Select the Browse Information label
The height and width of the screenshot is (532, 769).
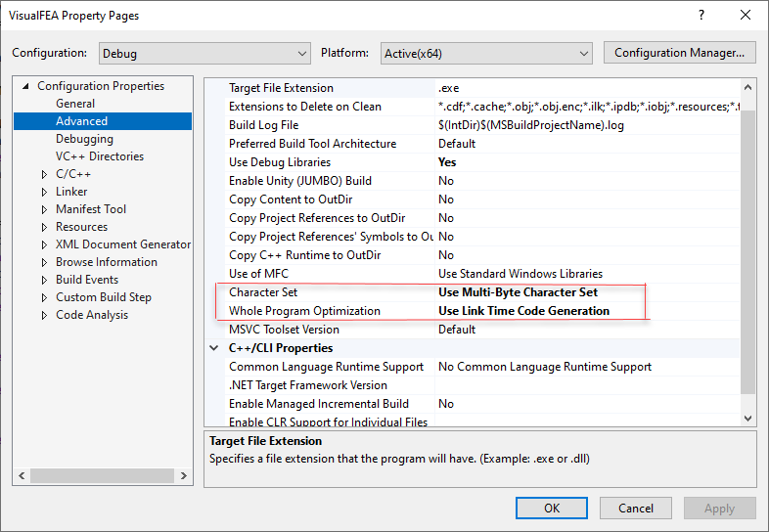coord(107,262)
